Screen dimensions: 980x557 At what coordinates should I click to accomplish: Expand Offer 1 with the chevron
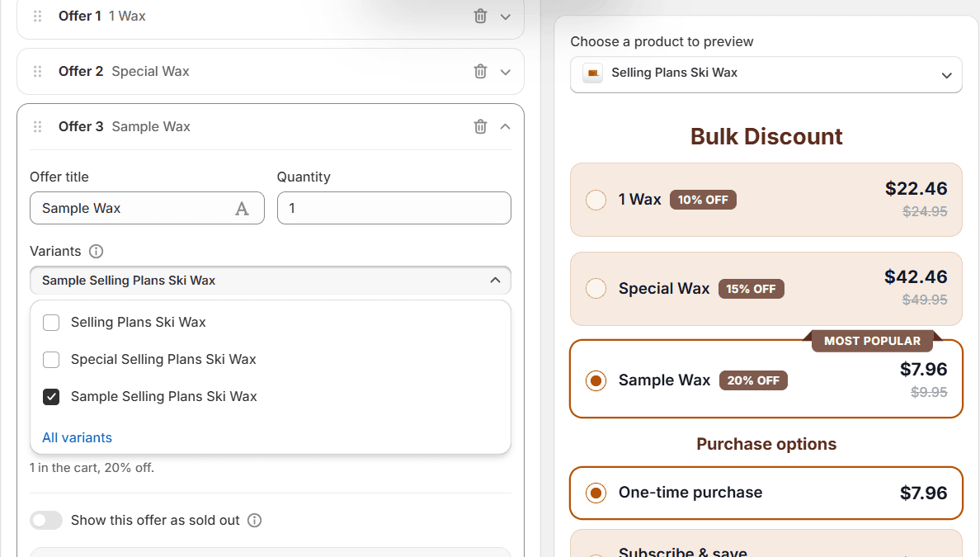tap(506, 17)
